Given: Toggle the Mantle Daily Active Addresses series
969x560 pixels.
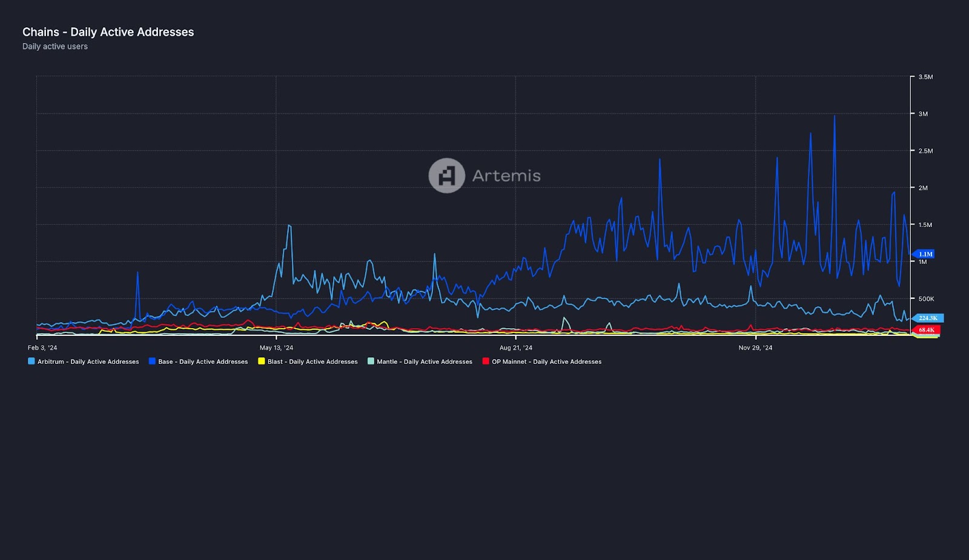Looking at the screenshot, I should (420, 361).
